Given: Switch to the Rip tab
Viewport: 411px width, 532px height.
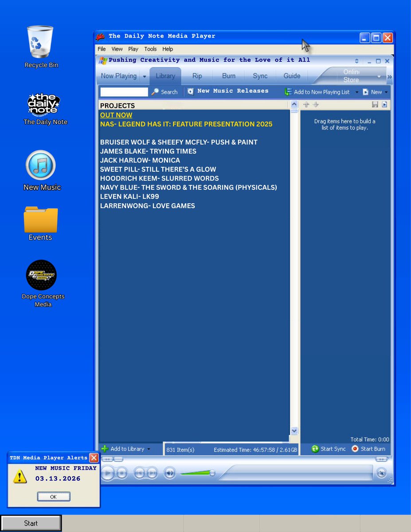Looking at the screenshot, I should tap(197, 76).
